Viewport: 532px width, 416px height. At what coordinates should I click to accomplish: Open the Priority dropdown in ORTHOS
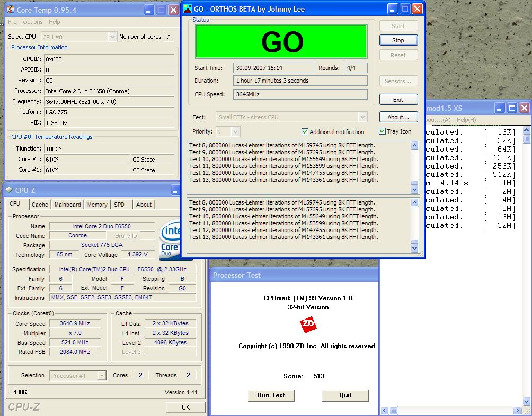point(236,131)
